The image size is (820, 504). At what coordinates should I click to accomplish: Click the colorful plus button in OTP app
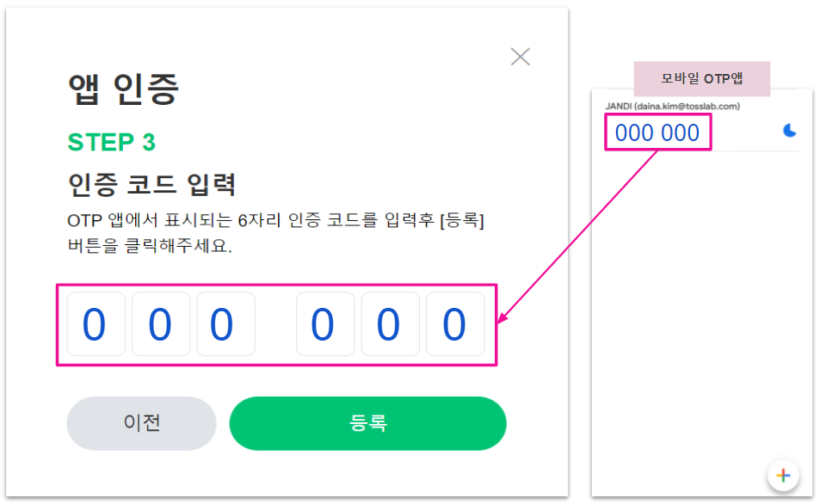[783, 475]
